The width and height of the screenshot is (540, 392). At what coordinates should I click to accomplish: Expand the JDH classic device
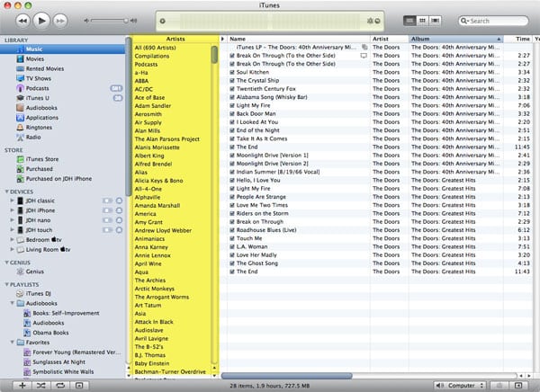pyautogui.click(x=12, y=200)
